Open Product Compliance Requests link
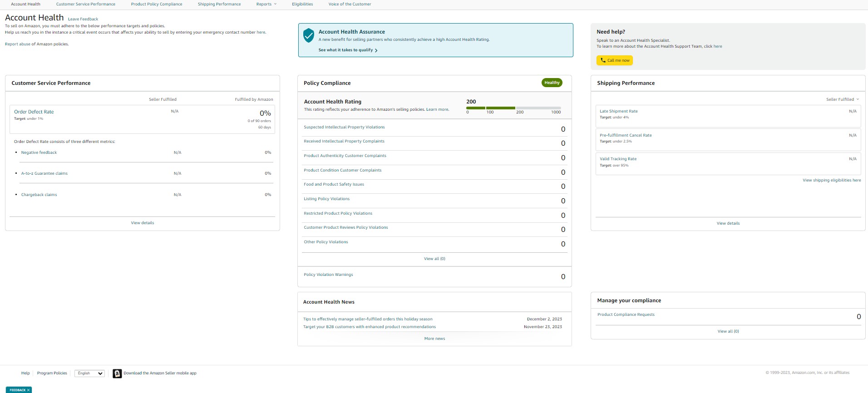 tap(626, 314)
